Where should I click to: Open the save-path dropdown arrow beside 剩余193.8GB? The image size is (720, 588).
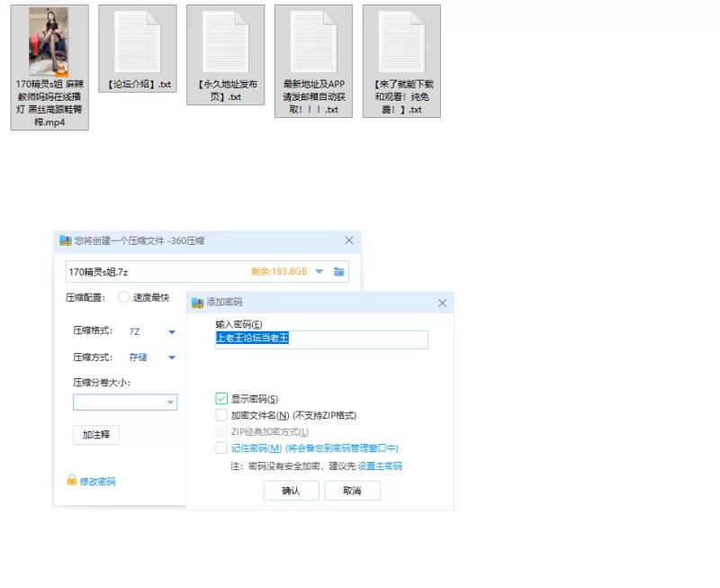coord(319,271)
